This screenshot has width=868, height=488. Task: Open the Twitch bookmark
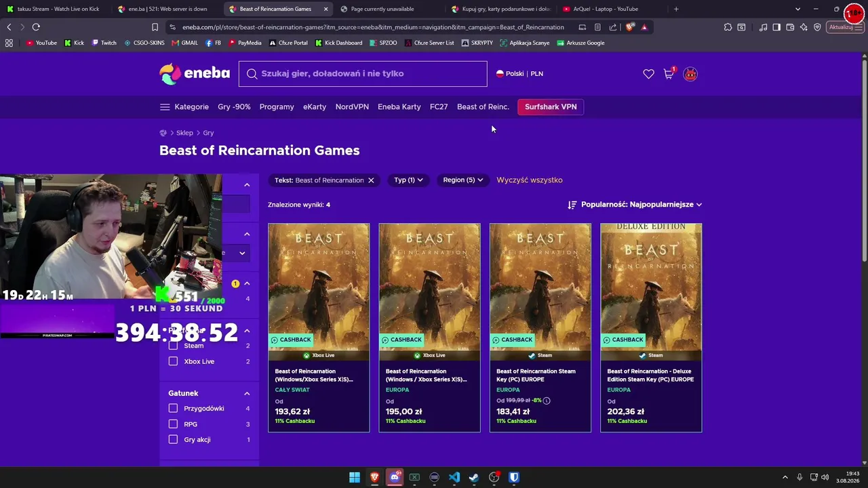tap(104, 43)
